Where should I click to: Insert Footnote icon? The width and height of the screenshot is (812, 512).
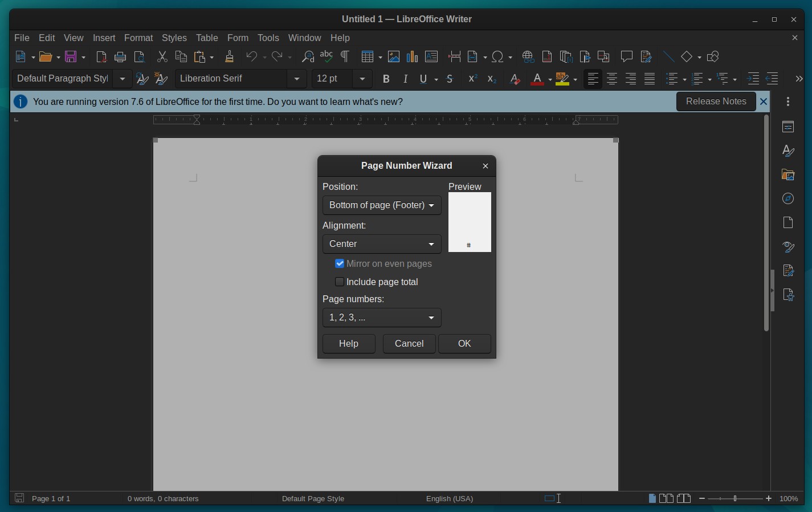click(x=547, y=57)
